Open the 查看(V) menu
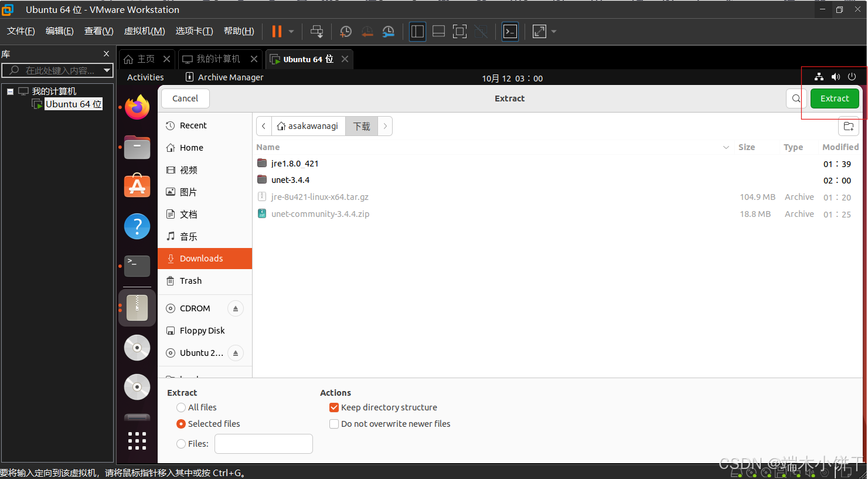The width and height of the screenshot is (868, 479). (x=99, y=31)
